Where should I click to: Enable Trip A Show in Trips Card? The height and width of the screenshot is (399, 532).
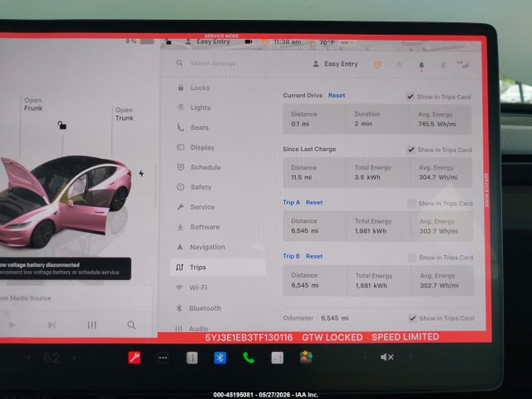411,204
